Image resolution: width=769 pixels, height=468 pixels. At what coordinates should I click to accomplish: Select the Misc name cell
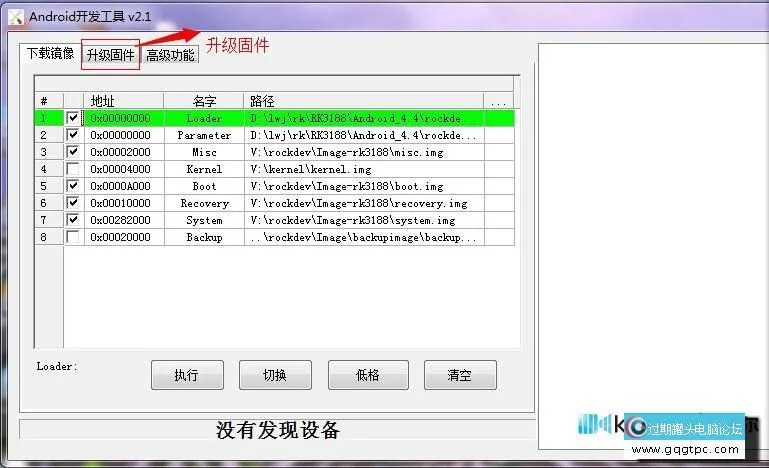pos(204,152)
